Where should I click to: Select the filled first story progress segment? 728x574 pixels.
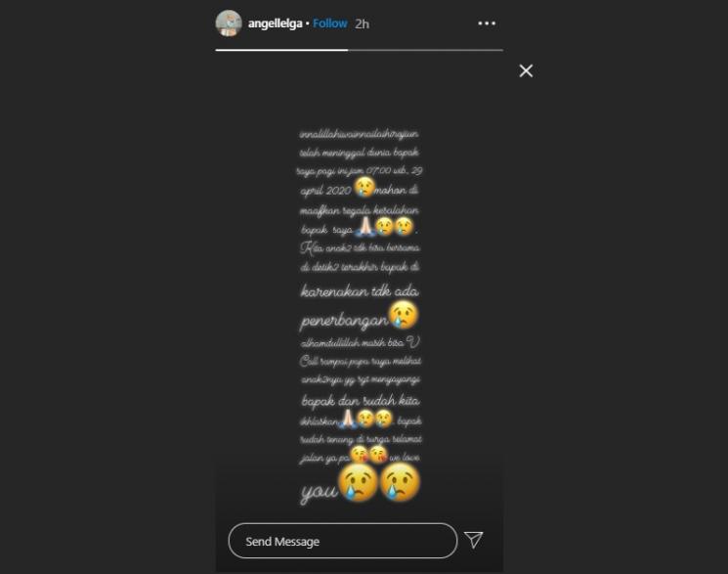point(281,50)
